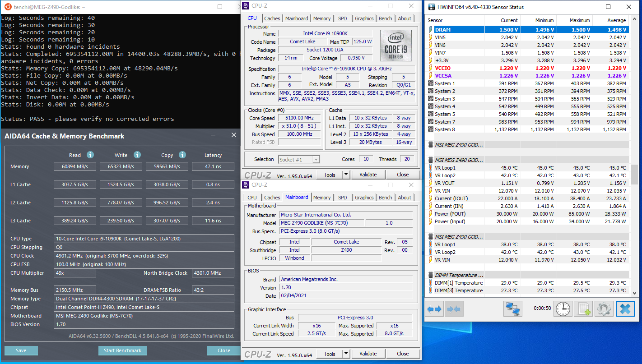
Task: Click Validate in CPU-Z showing processor info
Action: pos(368,175)
